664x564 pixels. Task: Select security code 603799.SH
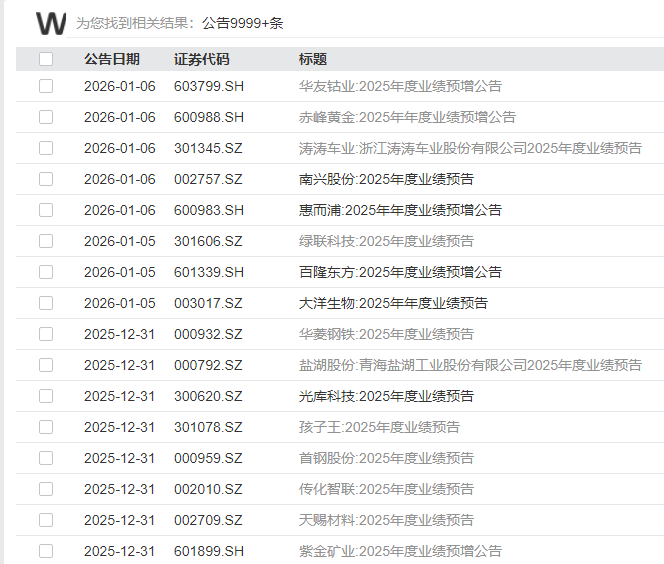click(209, 86)
